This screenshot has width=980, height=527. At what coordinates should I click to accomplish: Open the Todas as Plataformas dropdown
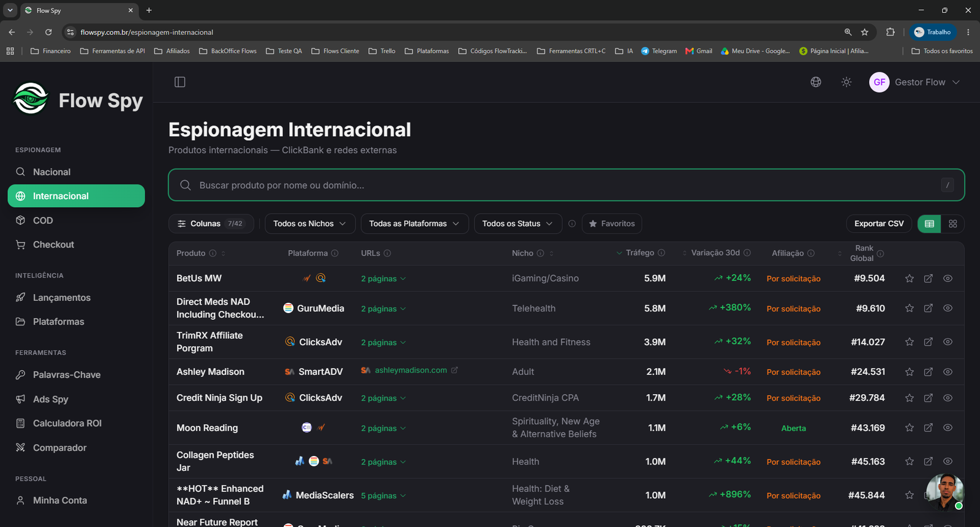[415, 224]
